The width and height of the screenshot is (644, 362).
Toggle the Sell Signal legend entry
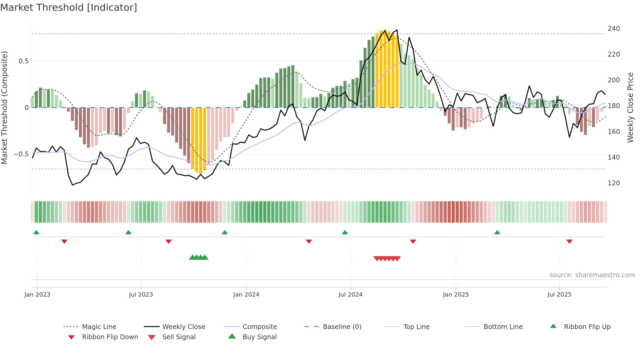pyautogui.click(x=172, y=337)
